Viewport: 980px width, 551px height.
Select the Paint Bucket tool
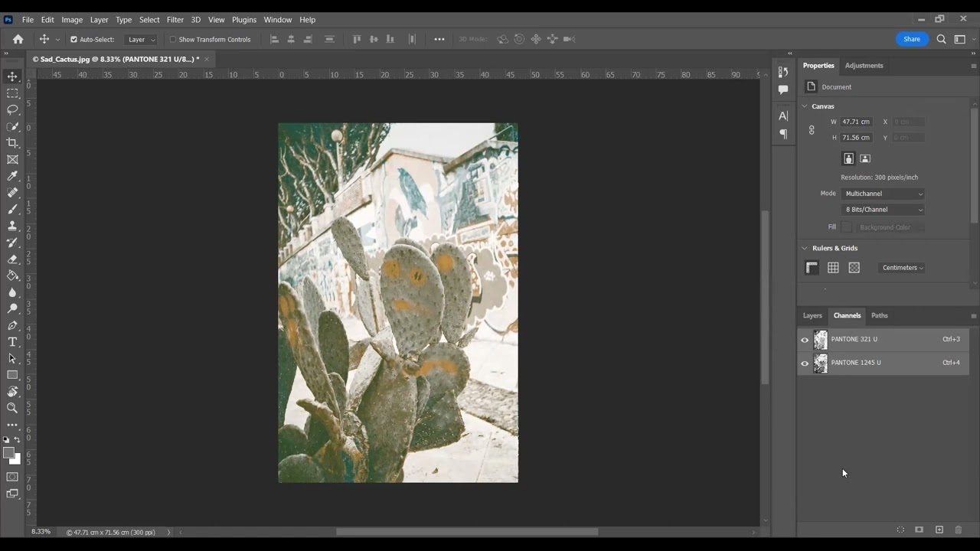pos(12,275)
